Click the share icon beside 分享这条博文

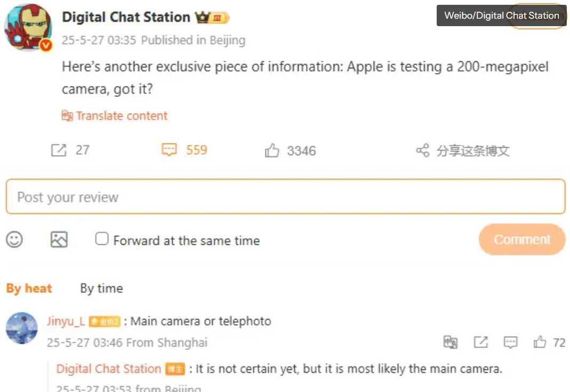[x=422, y=151]
